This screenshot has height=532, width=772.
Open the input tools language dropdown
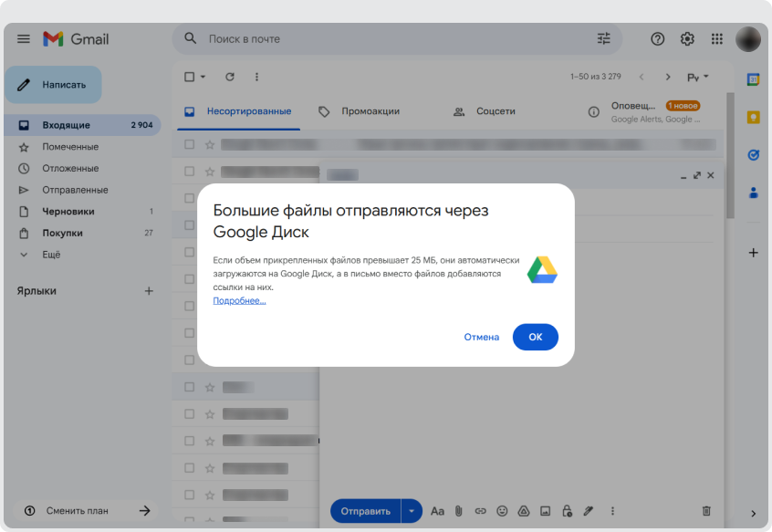(698, 78)
